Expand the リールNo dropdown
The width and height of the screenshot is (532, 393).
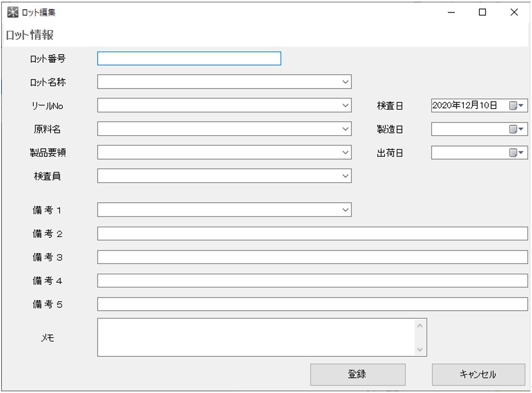(x=346, y=105)
